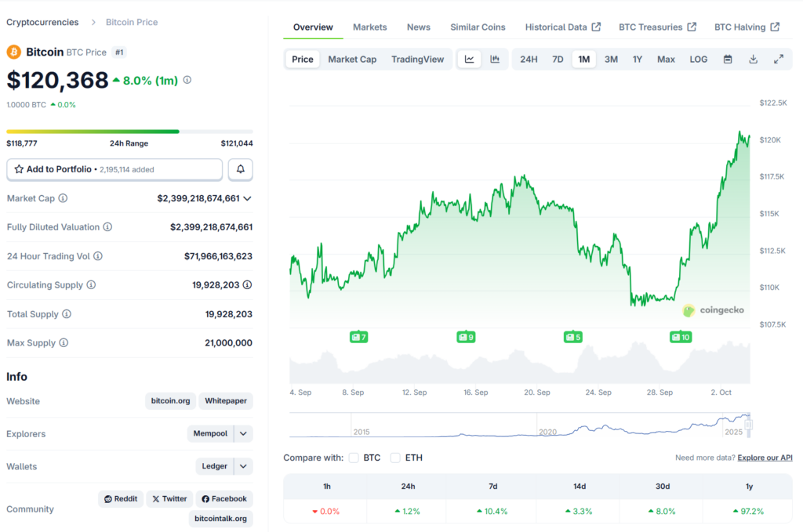Click Add to Portfolio button

pos(114,169)
